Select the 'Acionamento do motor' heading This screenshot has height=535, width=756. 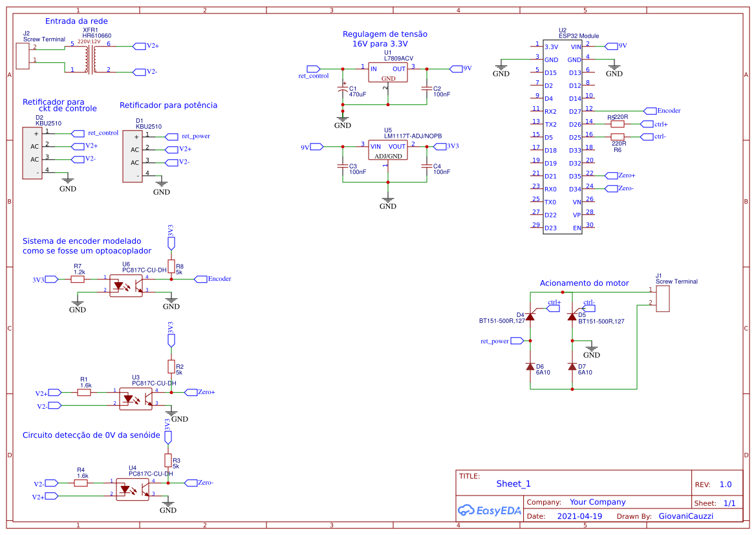584,283
